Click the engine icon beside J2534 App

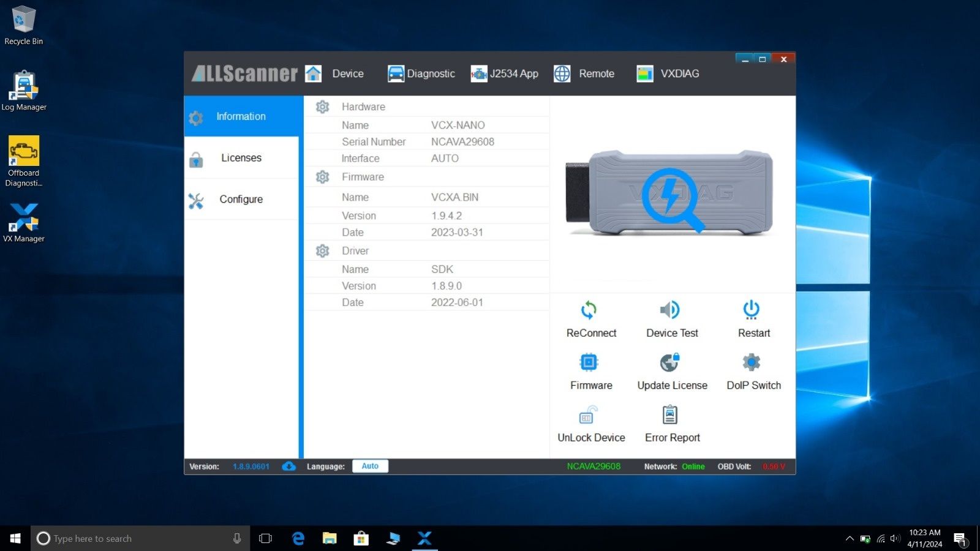478,73
